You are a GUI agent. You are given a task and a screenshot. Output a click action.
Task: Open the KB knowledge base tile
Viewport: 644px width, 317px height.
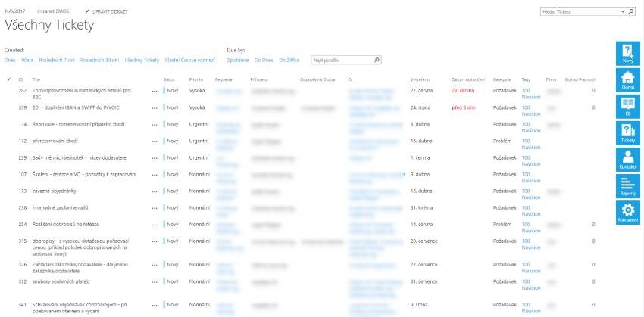click(627, 107)
